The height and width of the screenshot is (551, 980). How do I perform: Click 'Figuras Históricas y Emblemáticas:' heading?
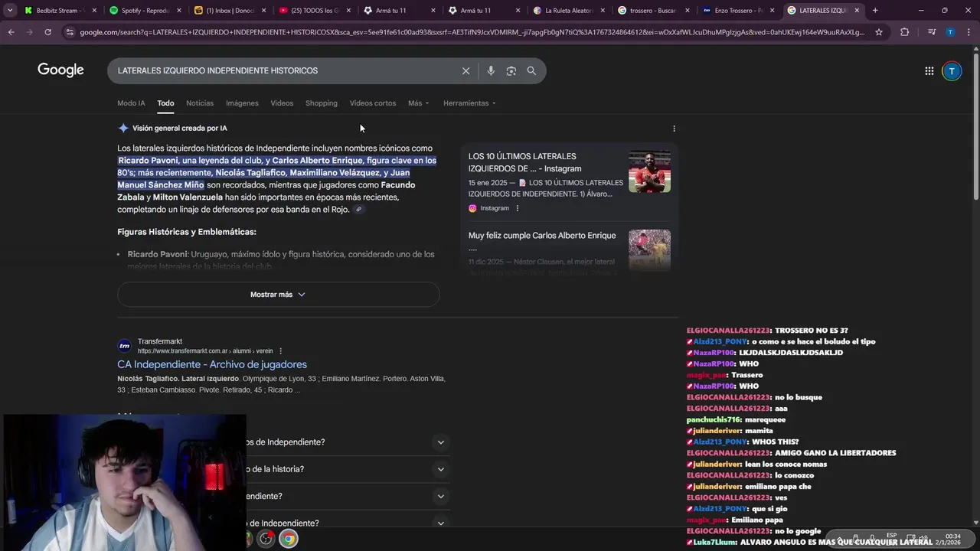coord(187,232)
